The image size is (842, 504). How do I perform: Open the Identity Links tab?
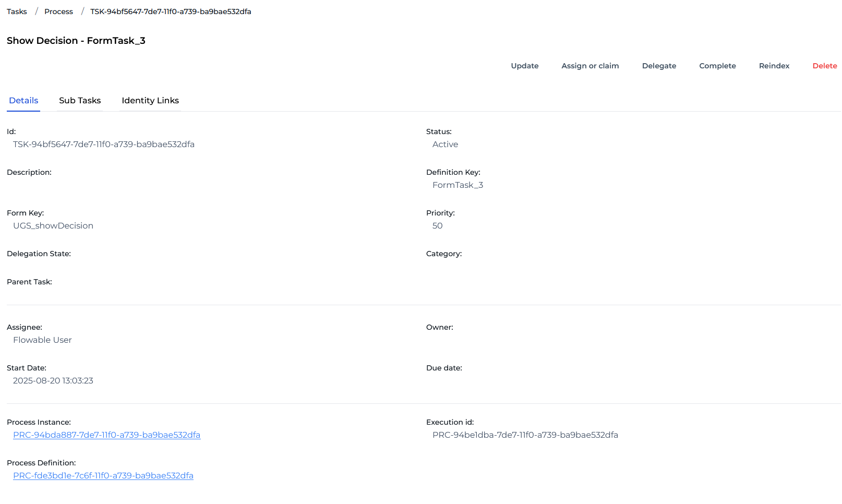(x=150, y=100)
